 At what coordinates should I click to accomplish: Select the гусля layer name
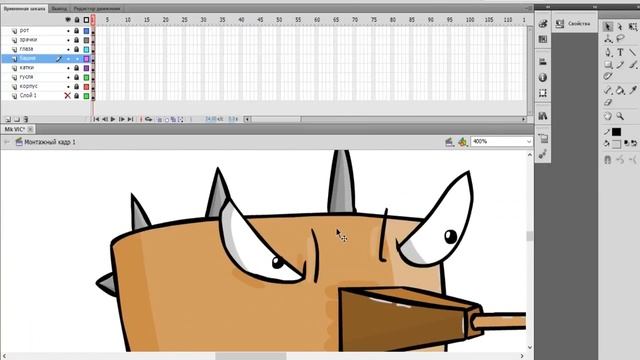coord(27,77)
